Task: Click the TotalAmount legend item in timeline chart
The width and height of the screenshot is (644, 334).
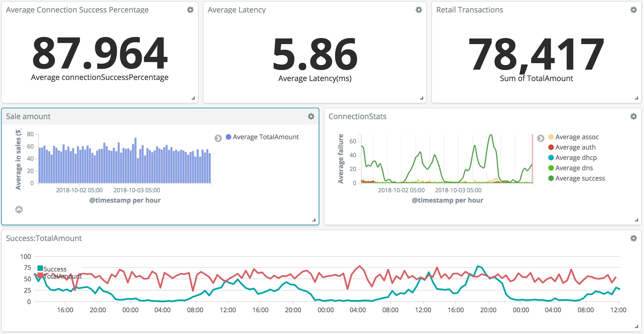Action: coord(60,276)
